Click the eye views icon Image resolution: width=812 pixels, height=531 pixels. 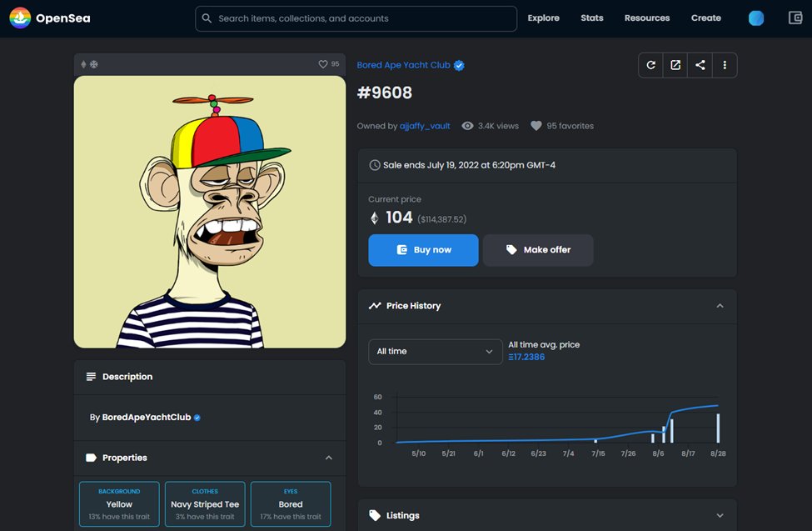pos(467,126)
